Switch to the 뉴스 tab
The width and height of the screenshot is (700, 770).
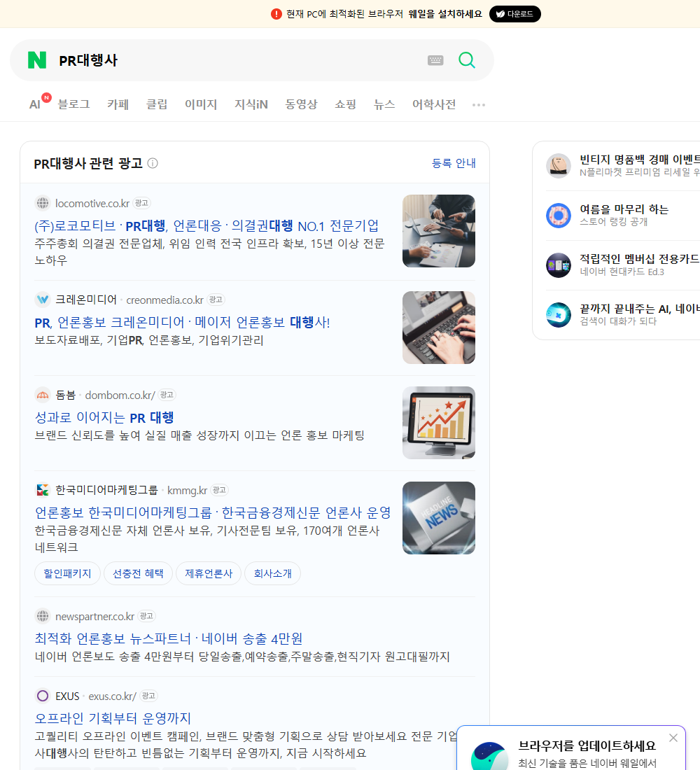[384, 104]
